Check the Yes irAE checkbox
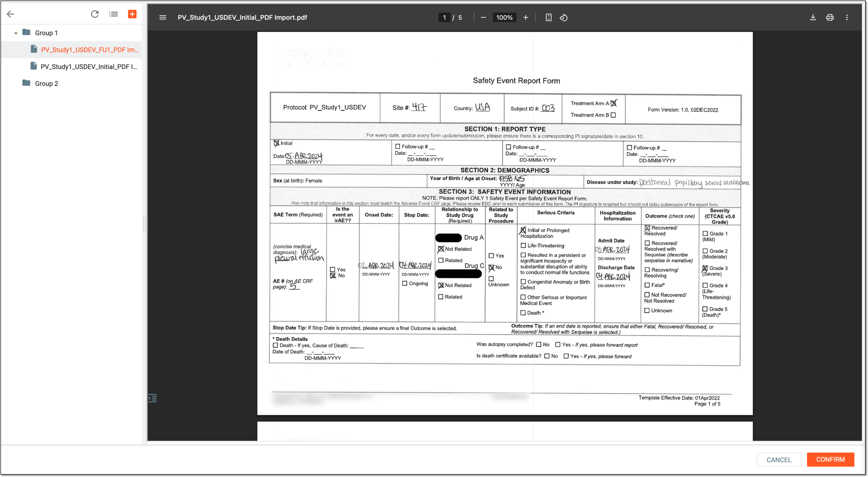The width and height of the screenshot is (868, 477). pos(333,270)
